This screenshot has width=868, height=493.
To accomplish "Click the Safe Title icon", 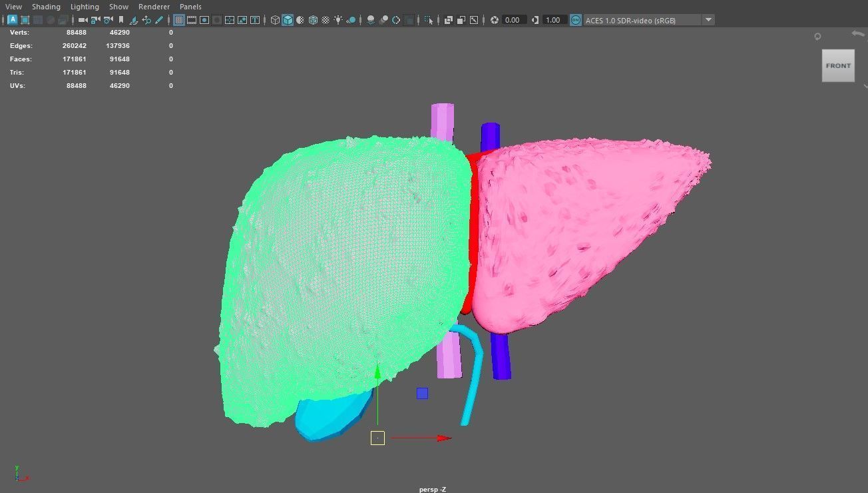I will coord(255,20).
